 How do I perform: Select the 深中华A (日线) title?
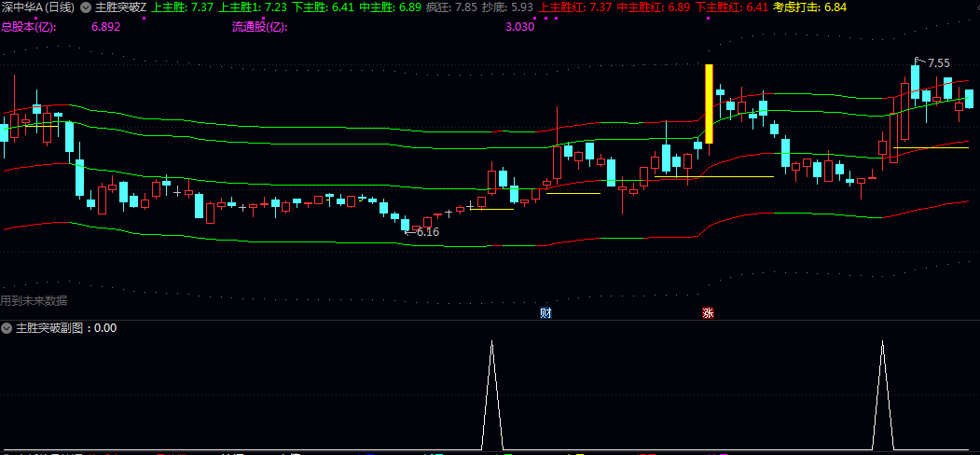(38, 8)
